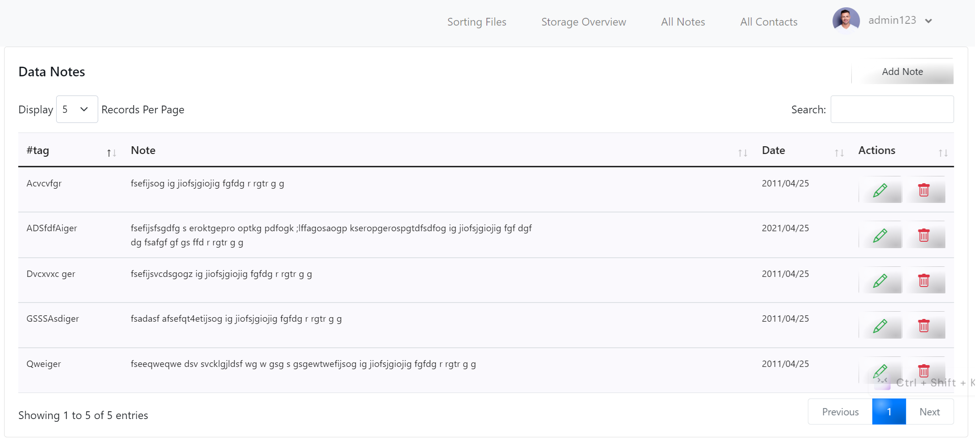This screenshot has height=446, width=980.
Task: Open All Contacts from navigation
Action: 769,22
